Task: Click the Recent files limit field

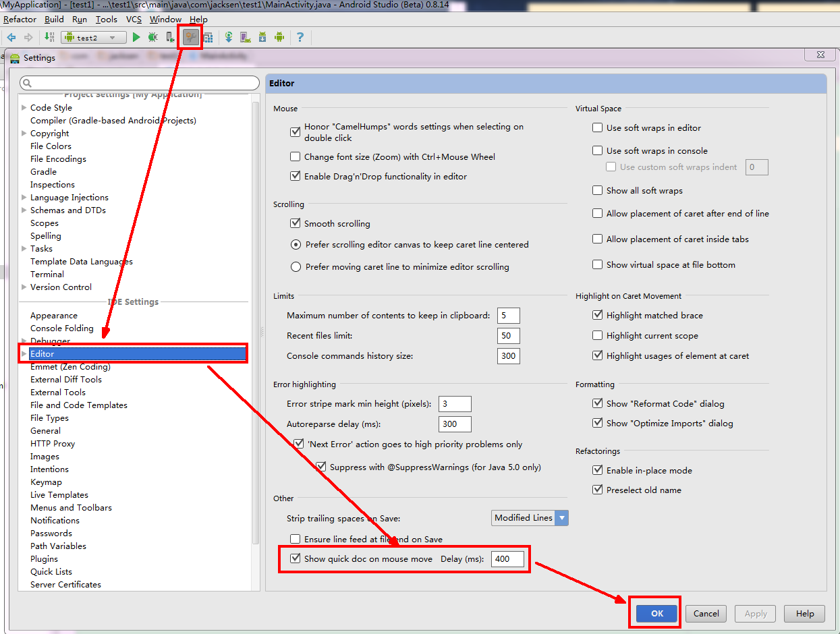Action: coord(509,335)
